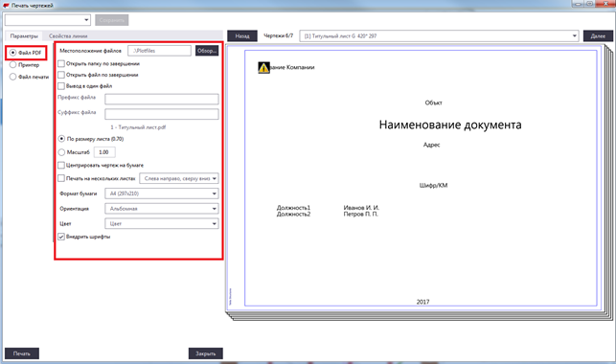Enable Открыть файл по завершении checkbox
This screenshot has width=616, height=364.
coord(61,75)
